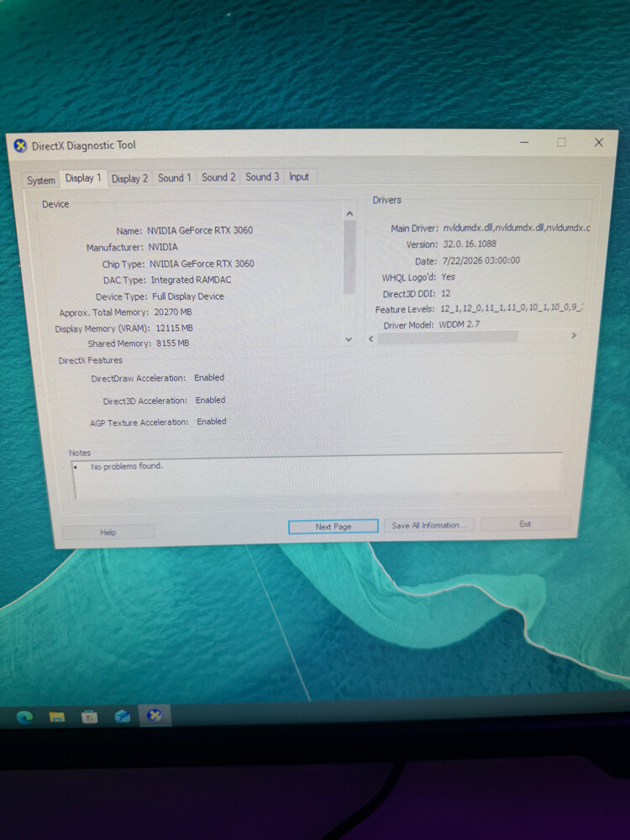Open the Mail app from taskbar

pos(122,716)
